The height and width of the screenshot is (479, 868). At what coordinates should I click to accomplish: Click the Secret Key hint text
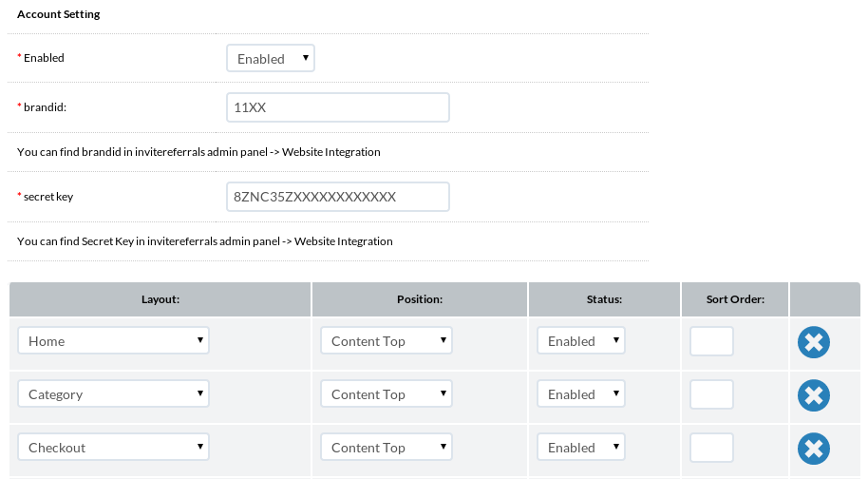(205, 241)
